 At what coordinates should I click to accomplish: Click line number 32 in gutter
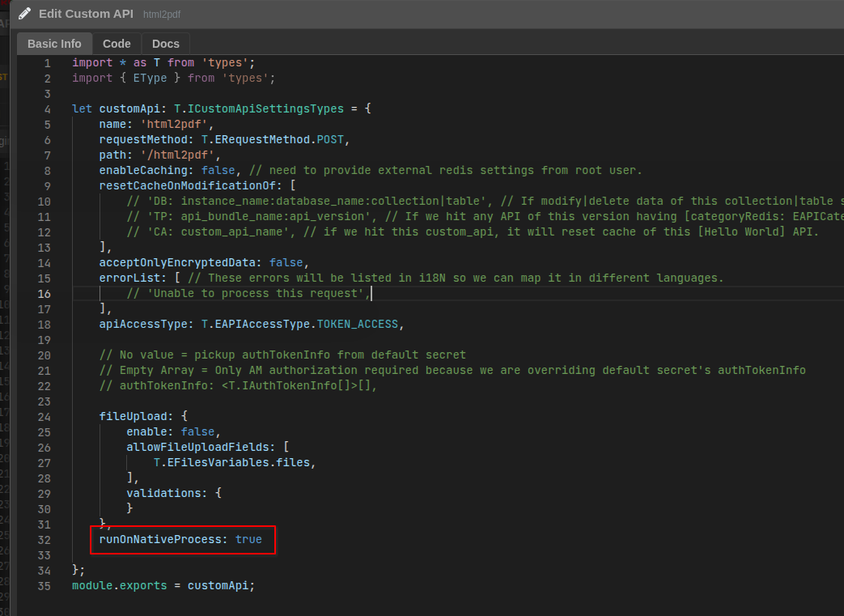tap(44, 539)
